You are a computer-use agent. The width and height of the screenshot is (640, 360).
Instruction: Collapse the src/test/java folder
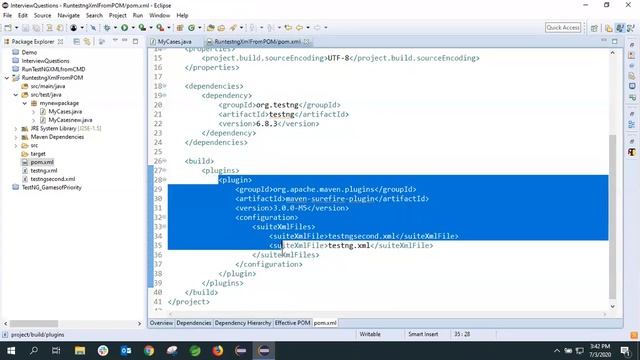tap(16, 95)
